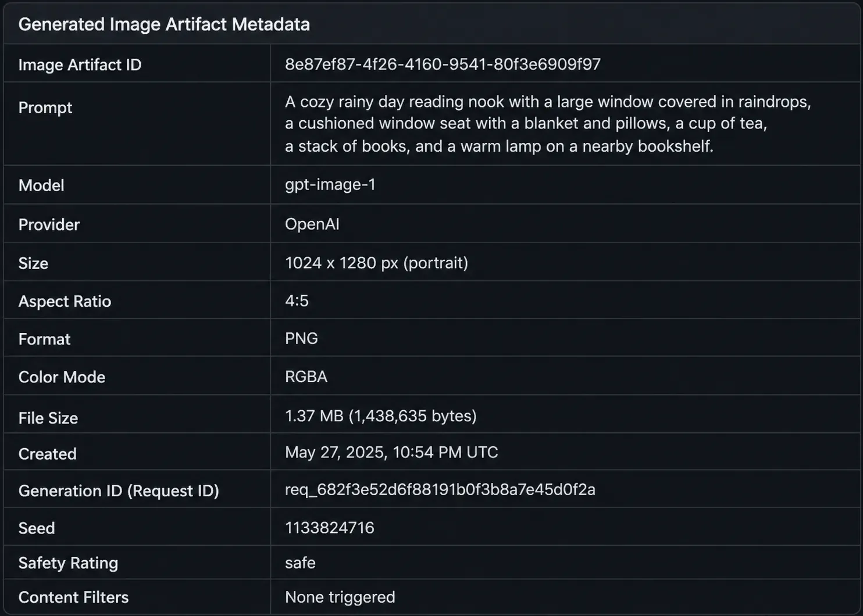The height and width of the screenshot is (616, 863).
Task: Click the Image Artifact ID label
Action: [x=80, y=65]
